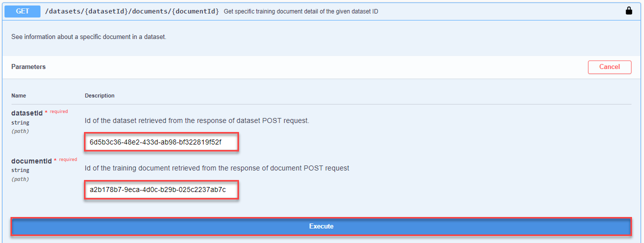Click the required marker beside datasetId
The width and height of the screenshot is (644, 243).
[56, 112]
